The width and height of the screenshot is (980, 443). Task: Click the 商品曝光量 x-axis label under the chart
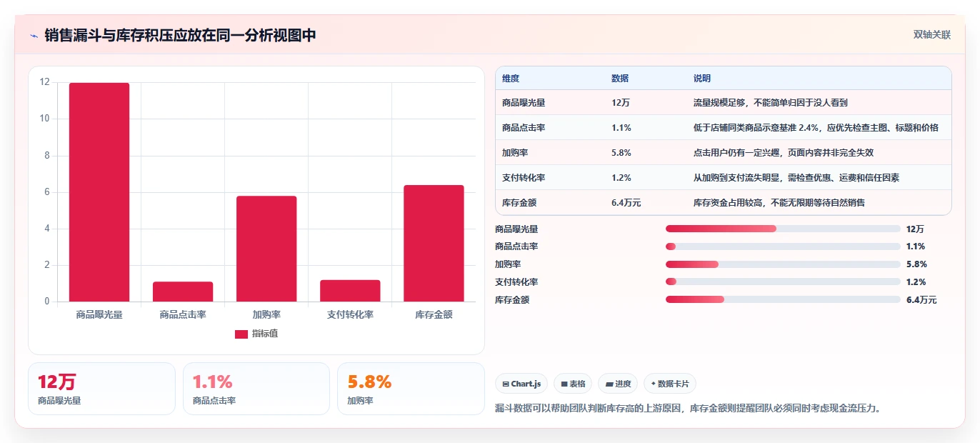tap(99, 314)
